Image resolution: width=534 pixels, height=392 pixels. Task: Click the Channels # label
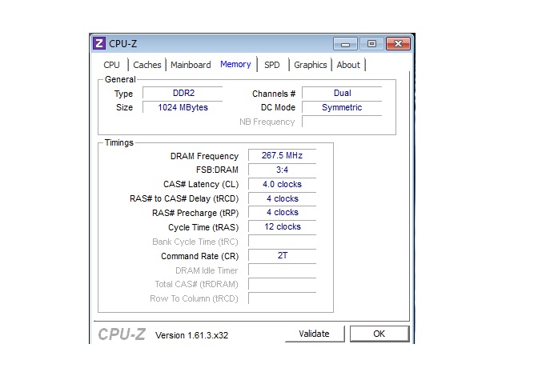[x=274, y=94]
